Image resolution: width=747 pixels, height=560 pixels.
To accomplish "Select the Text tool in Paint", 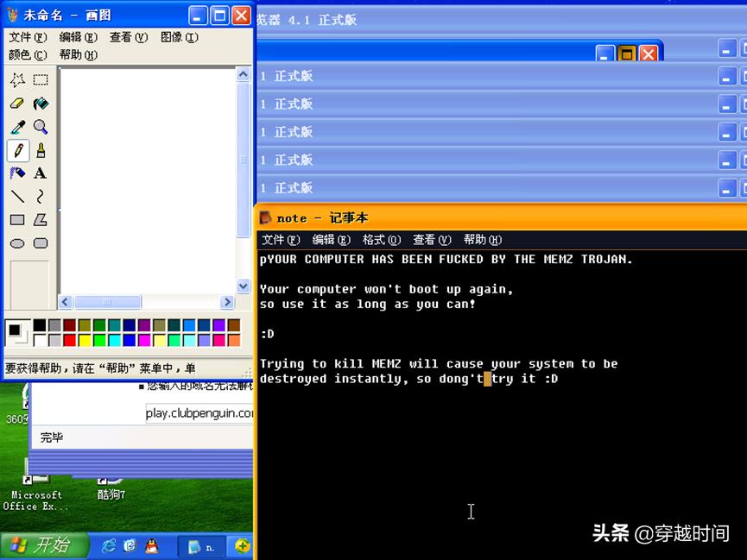I will tap(41, 173).
